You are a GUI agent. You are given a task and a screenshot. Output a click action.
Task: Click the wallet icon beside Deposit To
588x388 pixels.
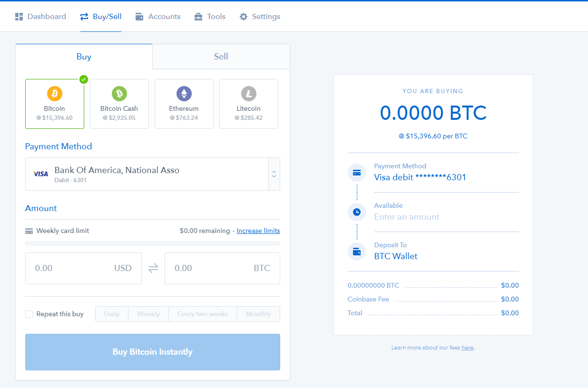pos(357,251)
